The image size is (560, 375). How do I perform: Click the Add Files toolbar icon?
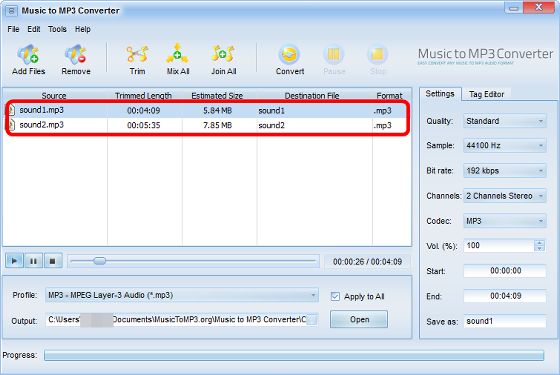pyautogui.click(x=28, y=55)
